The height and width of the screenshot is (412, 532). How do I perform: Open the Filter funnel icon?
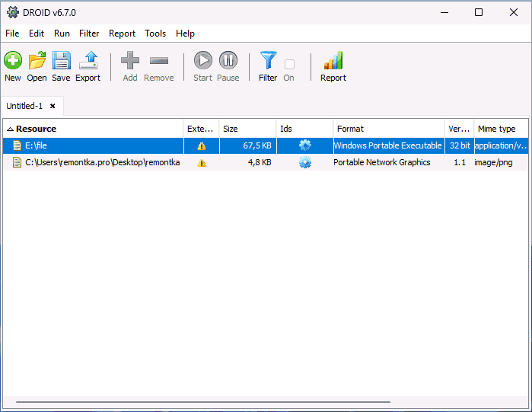268,60
